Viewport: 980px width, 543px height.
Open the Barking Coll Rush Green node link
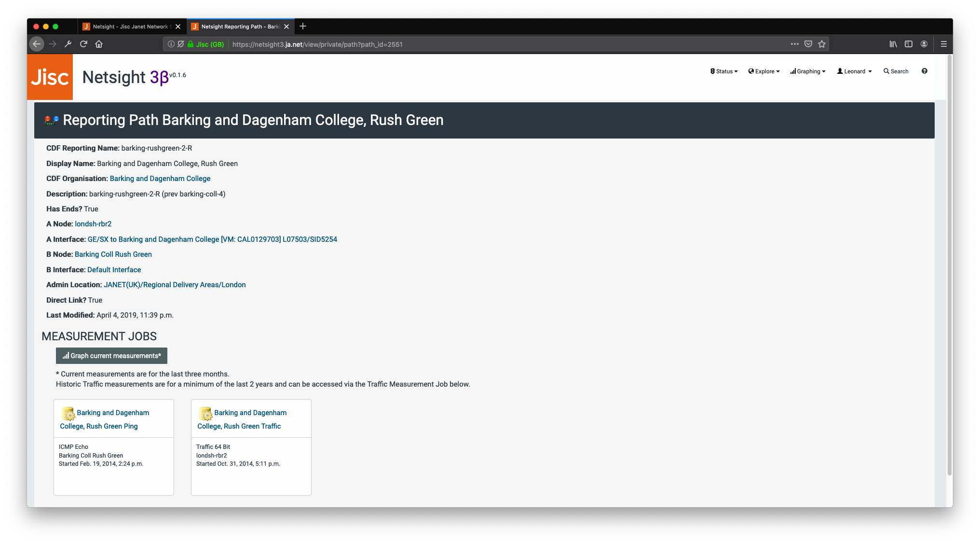point(113,254)
